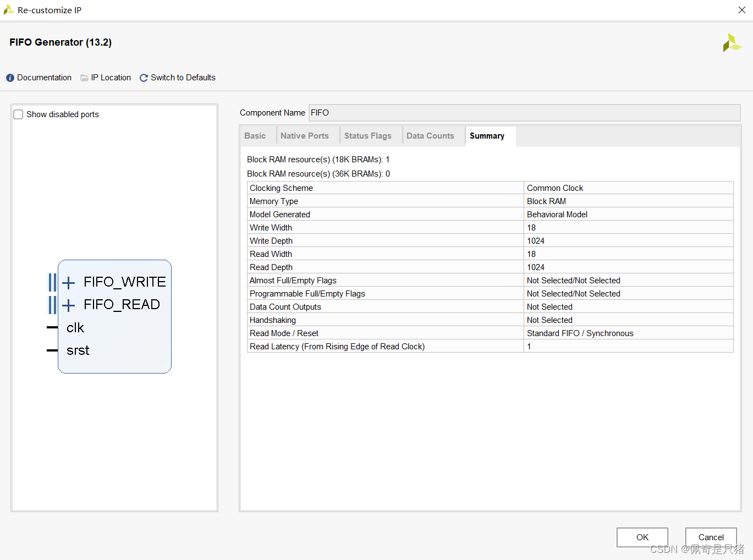
Task: Expand the FIFO_WRITE interface plus sign
Action: click(68, 283)
